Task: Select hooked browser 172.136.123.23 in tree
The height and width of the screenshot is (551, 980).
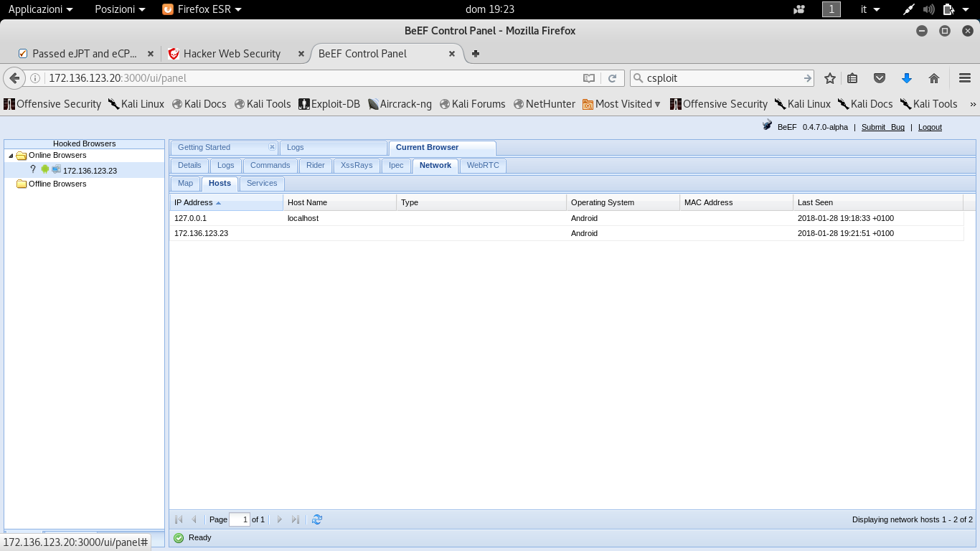Action: (90, 171)
